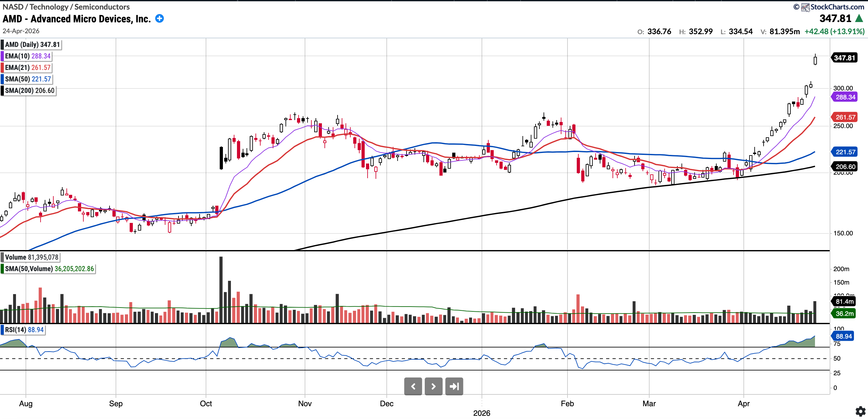Open chart settings gear icon

coord(860,411)
